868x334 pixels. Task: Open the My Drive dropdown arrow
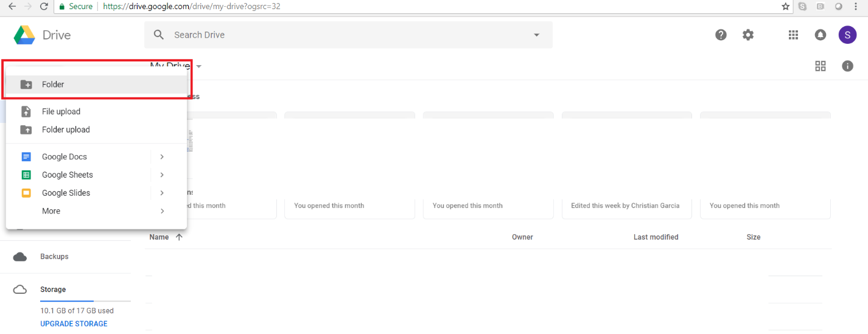199,66
